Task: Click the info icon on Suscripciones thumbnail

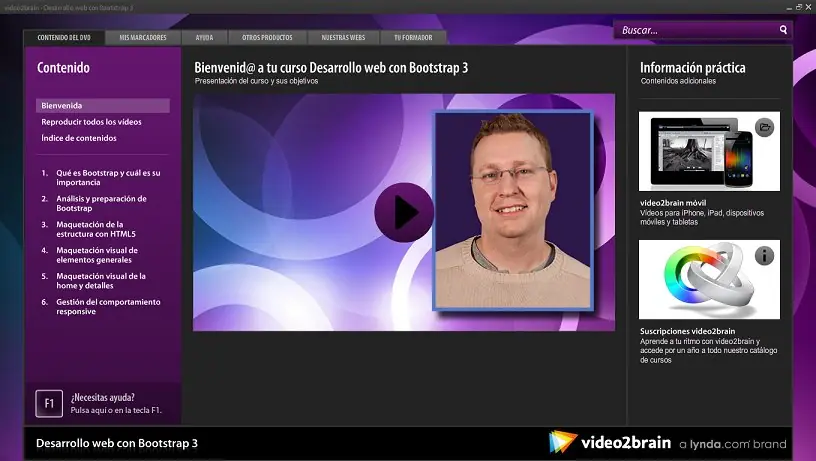Action: point(764,255)
